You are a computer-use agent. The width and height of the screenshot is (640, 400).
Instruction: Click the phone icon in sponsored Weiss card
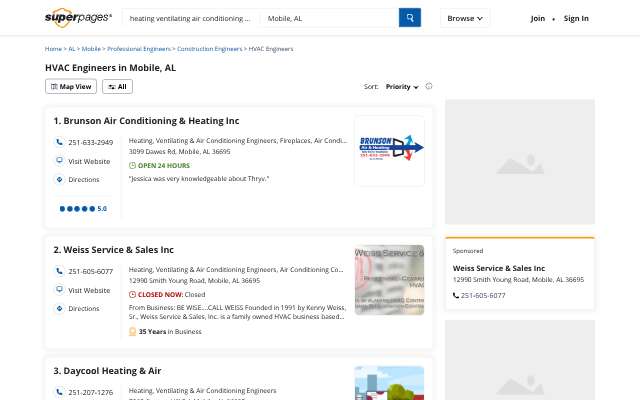click(456, 296)
